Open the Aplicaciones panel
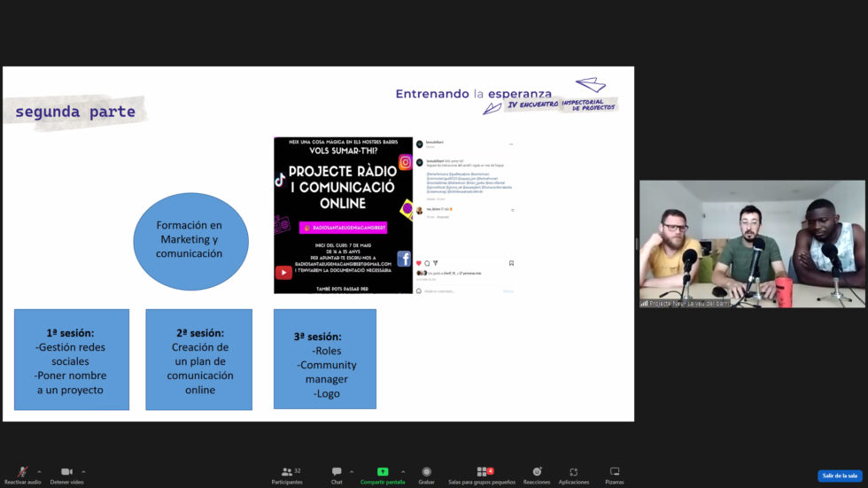Image resolution: width=868 pixels, height=488 pixels. (573, 472)
